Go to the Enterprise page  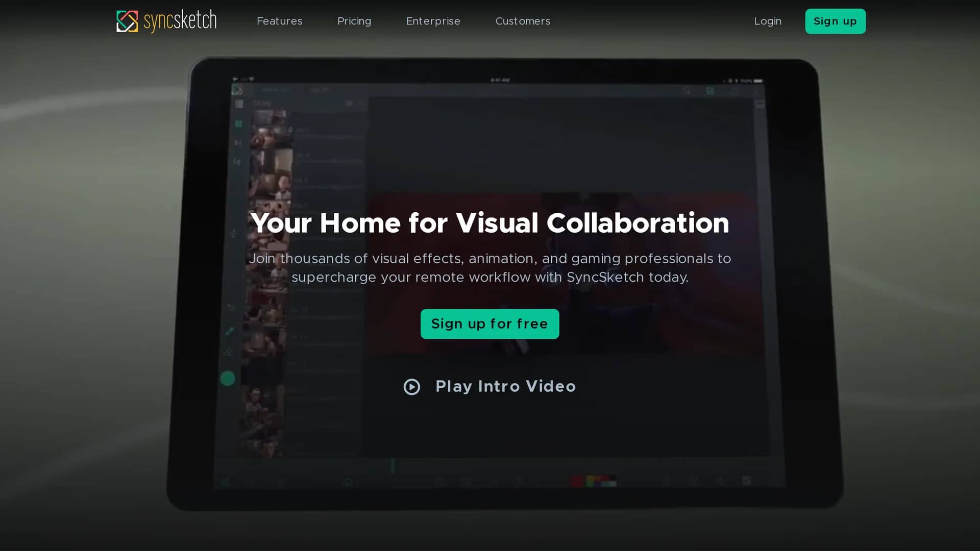coord(433,21)
